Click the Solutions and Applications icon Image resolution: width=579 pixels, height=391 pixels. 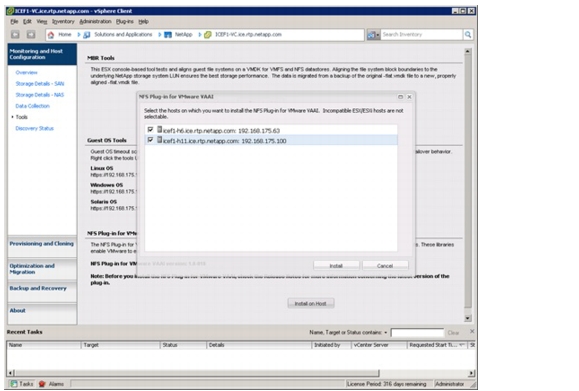[87, 35]
